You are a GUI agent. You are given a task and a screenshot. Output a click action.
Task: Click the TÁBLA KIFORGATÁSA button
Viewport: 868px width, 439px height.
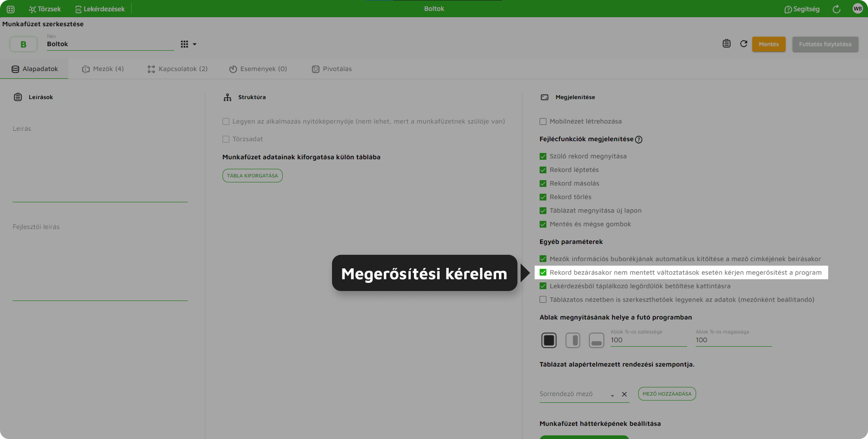pyautogui.click(x=252, y=176)
